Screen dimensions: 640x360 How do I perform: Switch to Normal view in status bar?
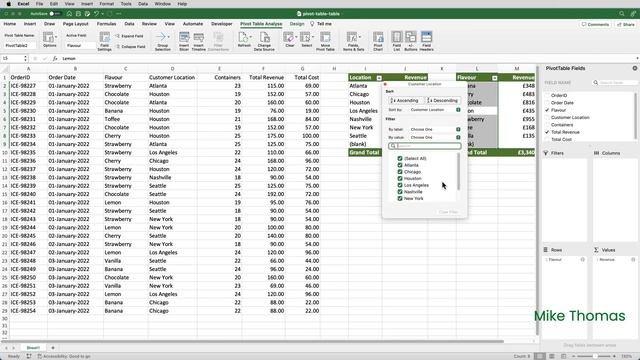[540, 356]
